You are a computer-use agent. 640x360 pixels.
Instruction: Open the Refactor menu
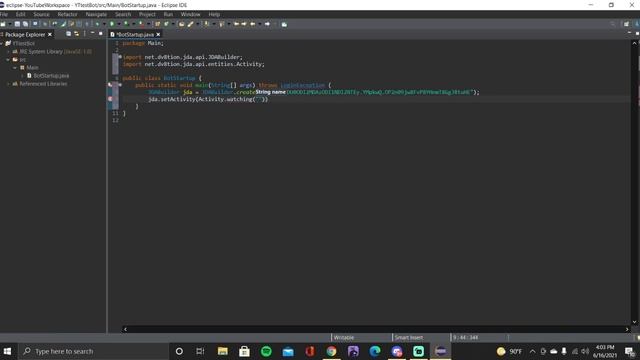coord(67,14)
